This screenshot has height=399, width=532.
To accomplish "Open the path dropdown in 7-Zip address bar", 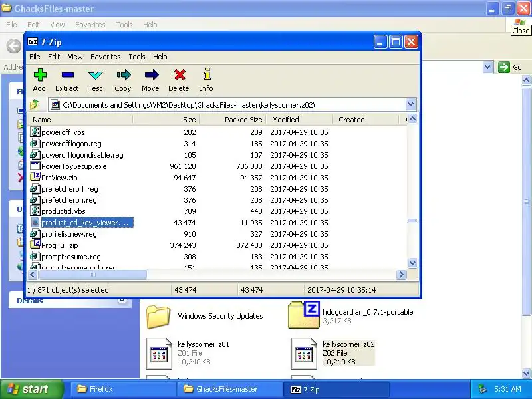I will 410,104.
